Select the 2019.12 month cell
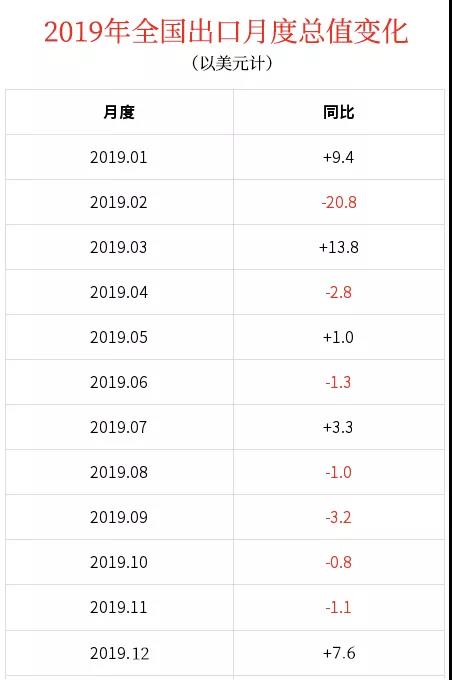 point(119,653)
